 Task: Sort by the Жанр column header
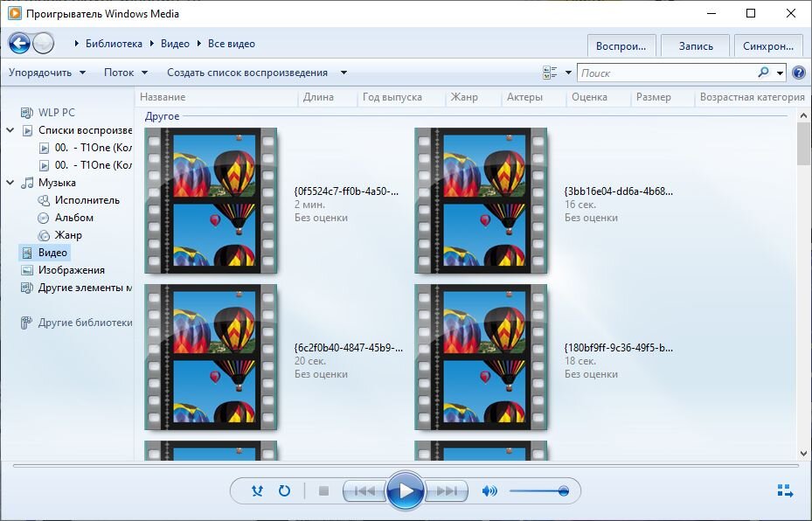coord(474,97)
